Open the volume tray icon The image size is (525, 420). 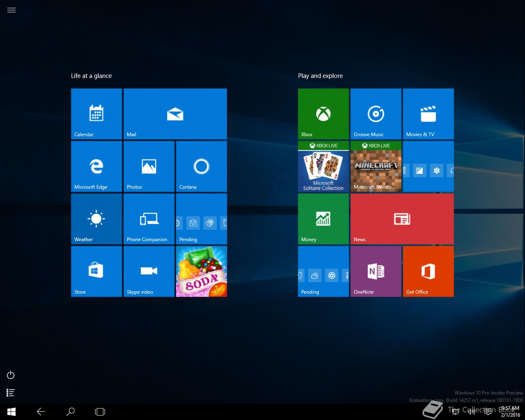coord(472,412)
